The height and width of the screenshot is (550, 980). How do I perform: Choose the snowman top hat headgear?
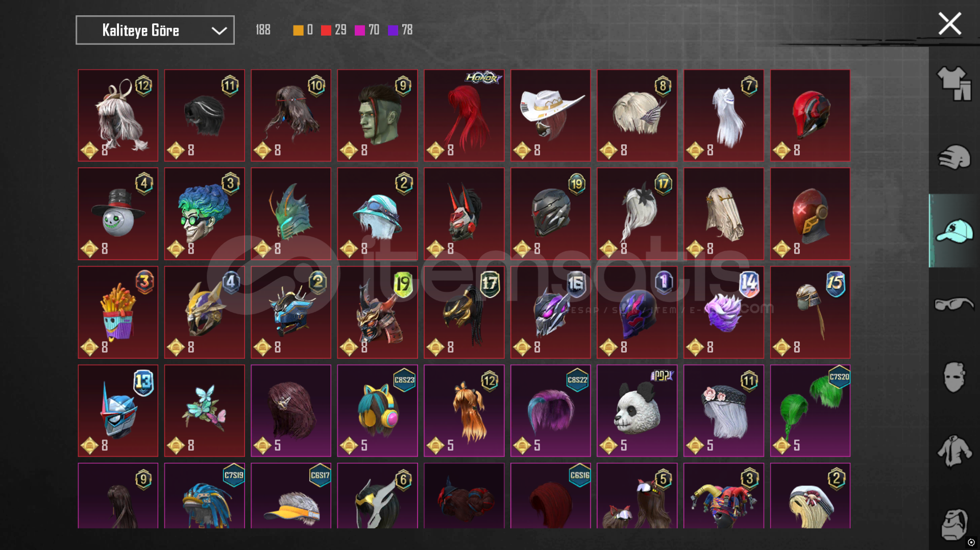click(118, 214)
